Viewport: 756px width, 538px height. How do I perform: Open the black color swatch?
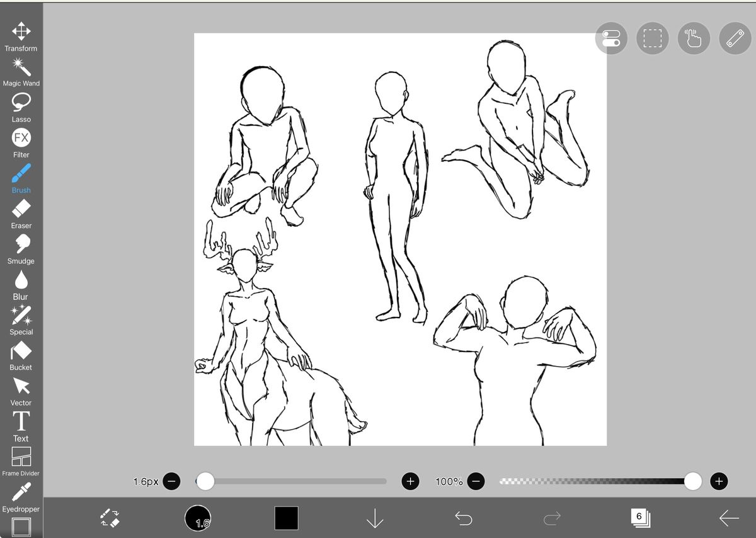point(286,518)
